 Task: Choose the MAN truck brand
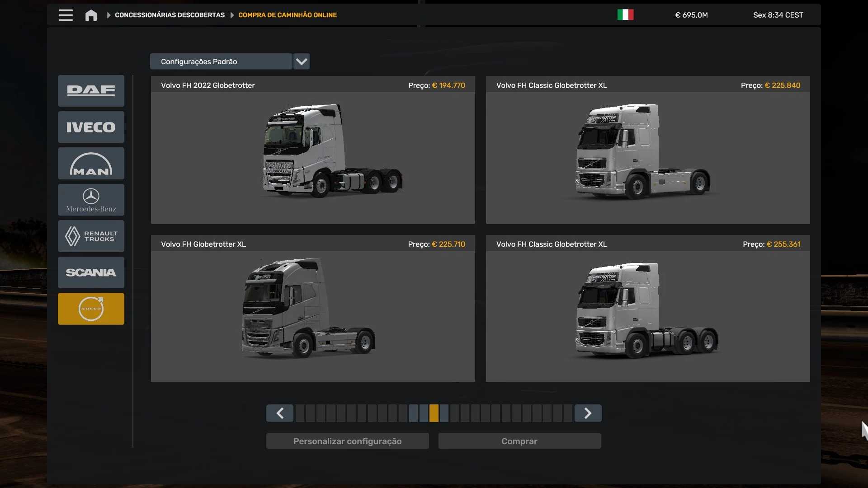(x=91, y=164)
